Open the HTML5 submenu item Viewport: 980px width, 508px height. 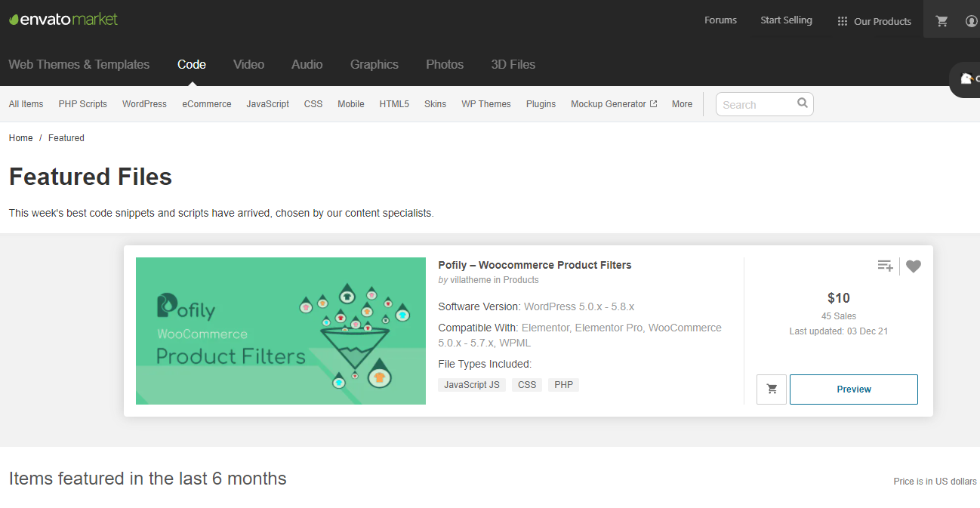point(394,104)
